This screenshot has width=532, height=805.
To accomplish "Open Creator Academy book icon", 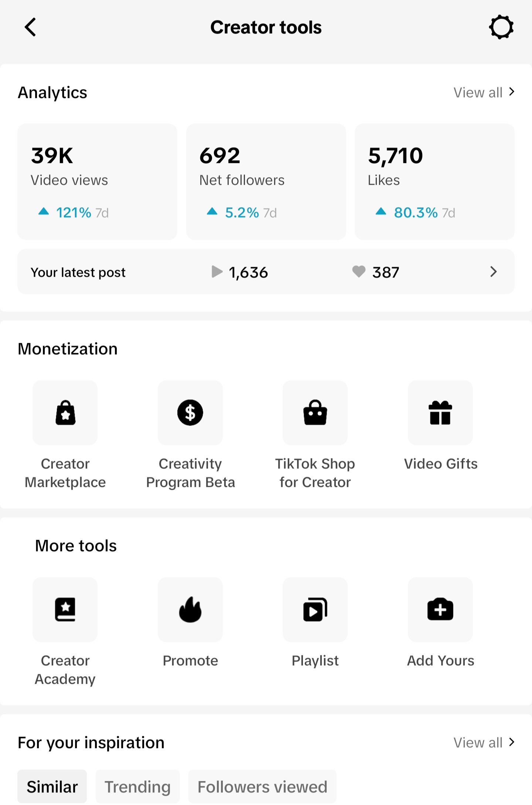I will pyautogui.click(x=65, y=610).
